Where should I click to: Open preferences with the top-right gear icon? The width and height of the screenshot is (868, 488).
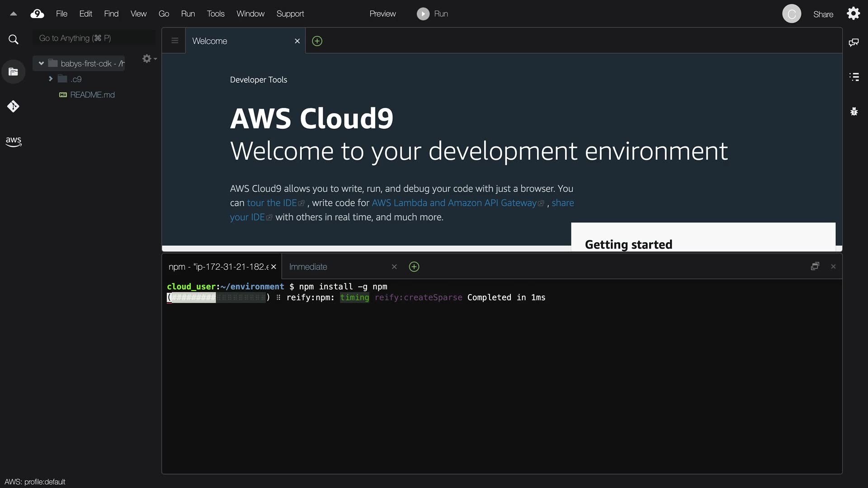point(853,14)
